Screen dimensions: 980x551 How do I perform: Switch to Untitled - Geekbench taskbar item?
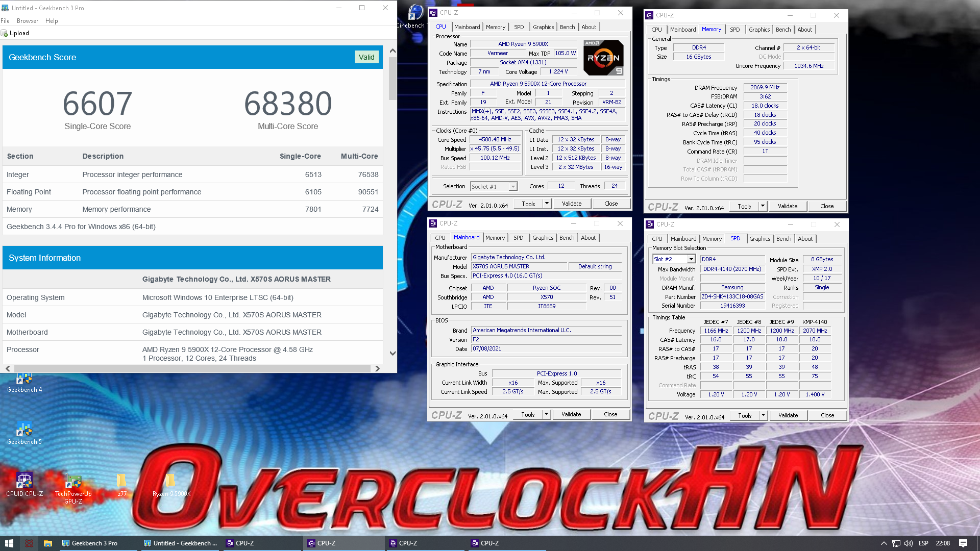(x=180, y=543)
